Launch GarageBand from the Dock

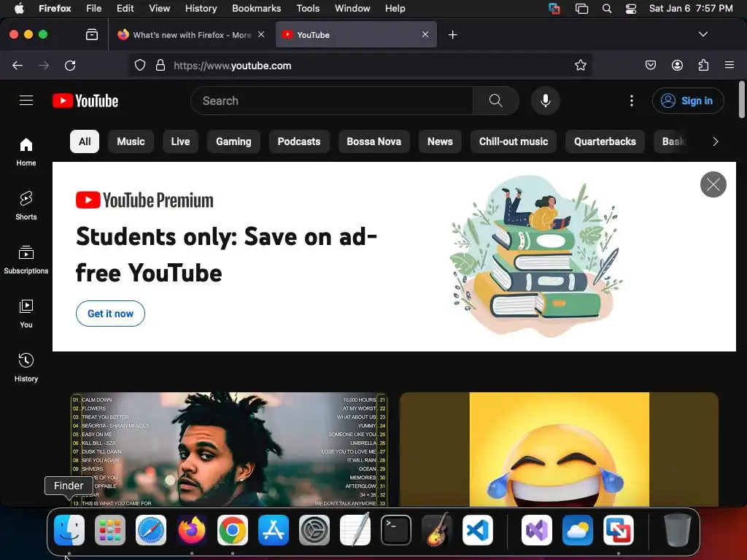[x=437, y=530]
